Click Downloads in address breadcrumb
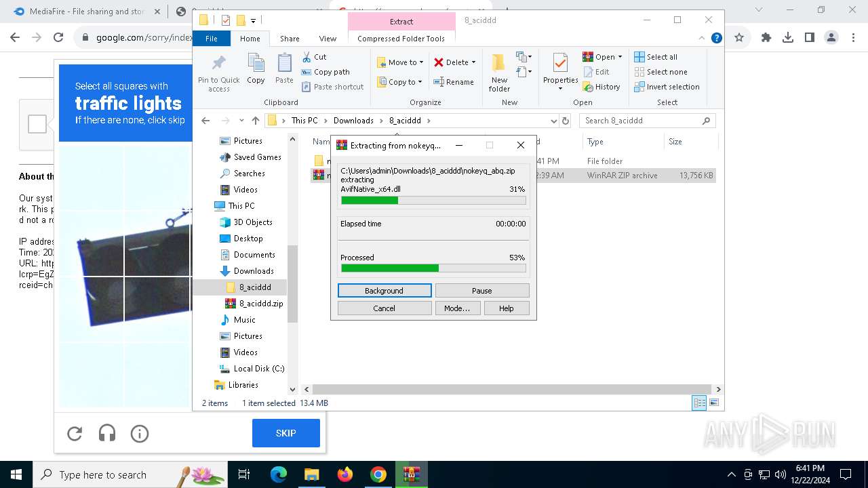 tap(353, 121)
